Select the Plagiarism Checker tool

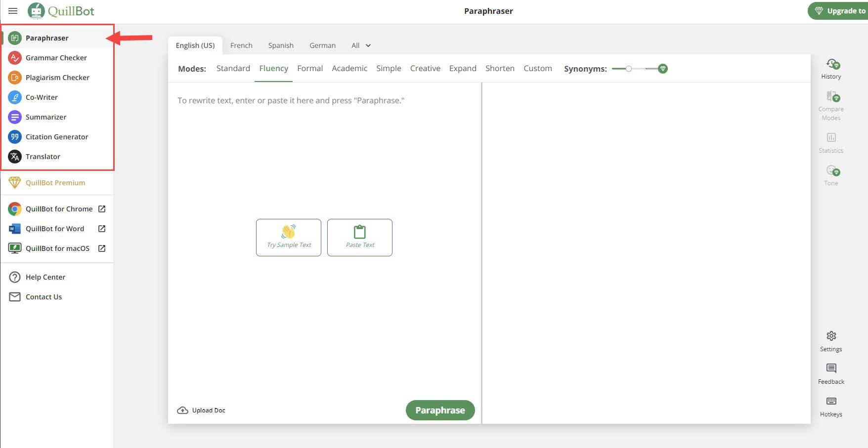[57, 78]
